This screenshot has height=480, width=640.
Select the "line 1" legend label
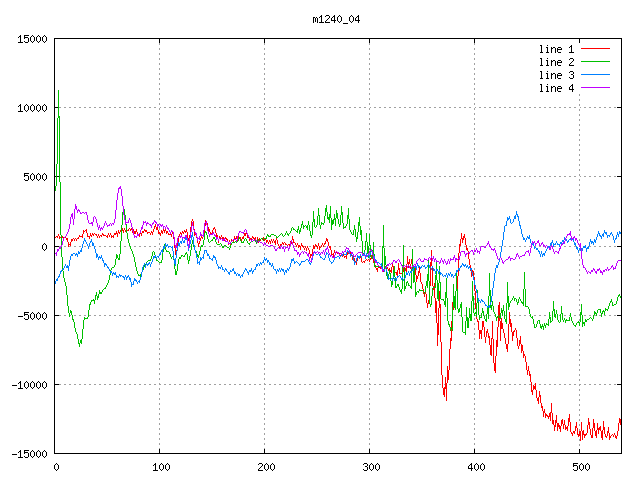pos(556,49)
